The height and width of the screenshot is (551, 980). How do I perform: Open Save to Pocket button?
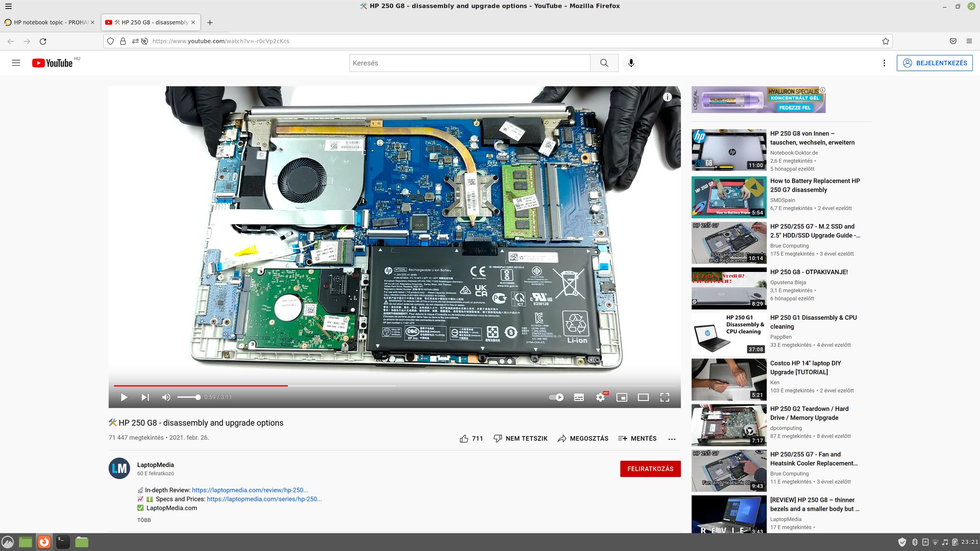pyautogui.click(x=953, y=41)
